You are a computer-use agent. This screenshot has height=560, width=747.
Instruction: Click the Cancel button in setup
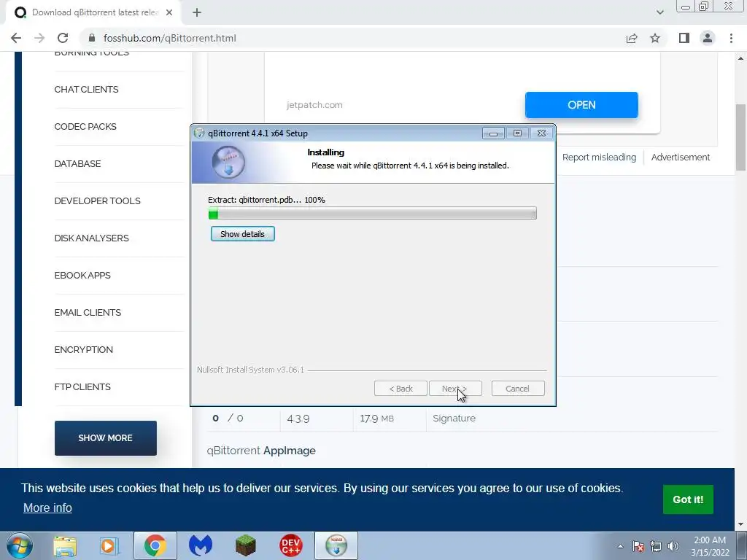click(517, 389)
